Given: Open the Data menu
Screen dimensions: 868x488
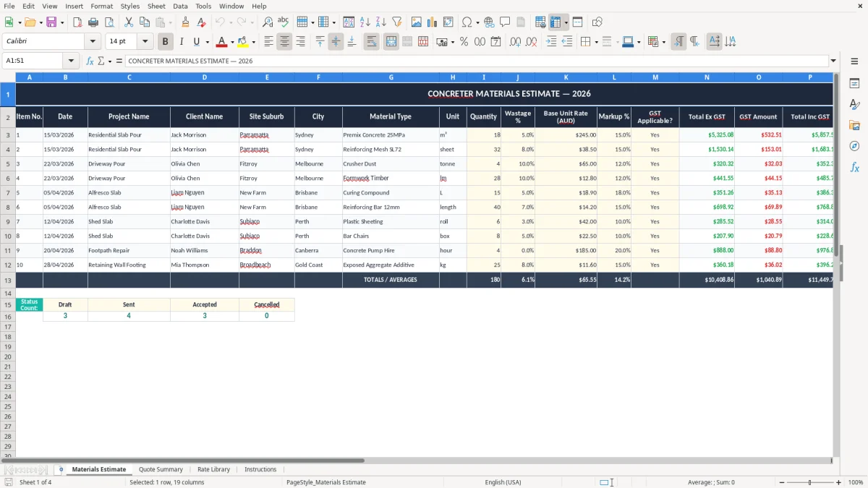Looking at the screenshot, I should coord(180,6).
